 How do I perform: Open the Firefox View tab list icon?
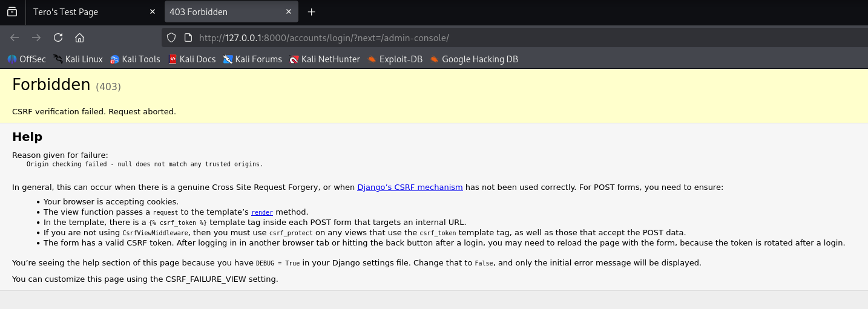pos(12,12)
